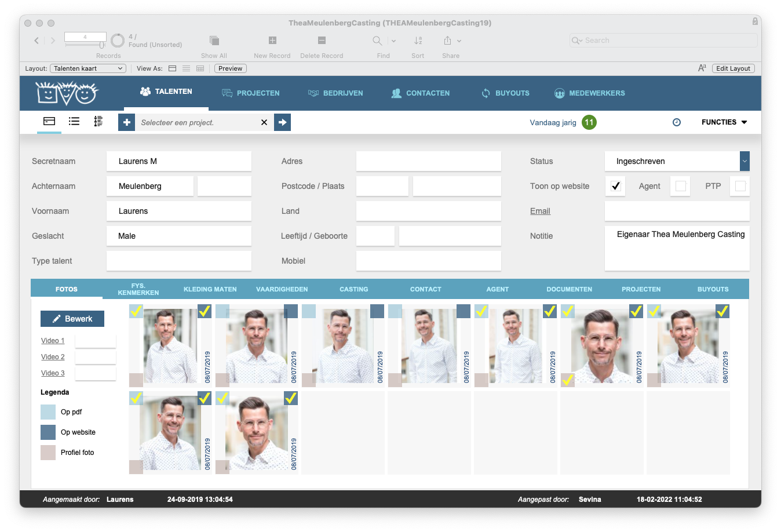
Task: Toggle first photo's Op website check
Action: 205,311
